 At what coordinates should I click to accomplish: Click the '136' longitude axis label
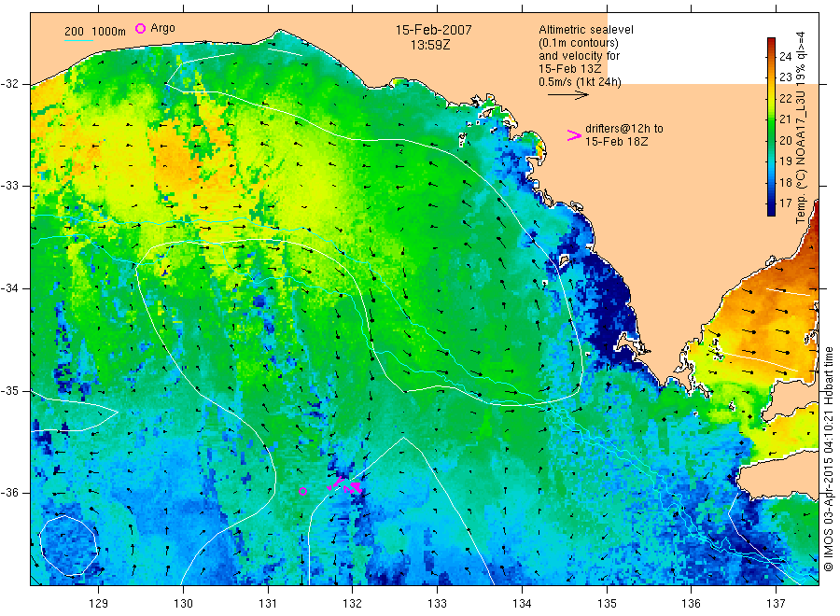click(691, 603)
